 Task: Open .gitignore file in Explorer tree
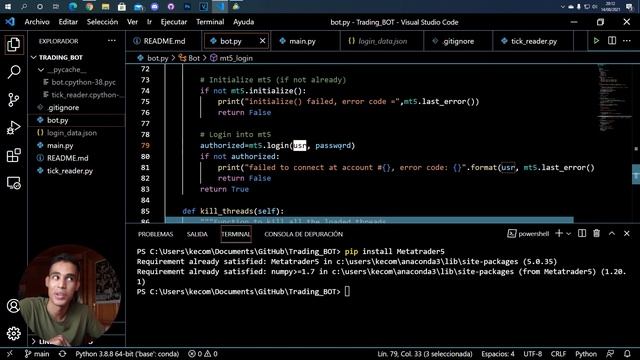[x=76, y=107]
